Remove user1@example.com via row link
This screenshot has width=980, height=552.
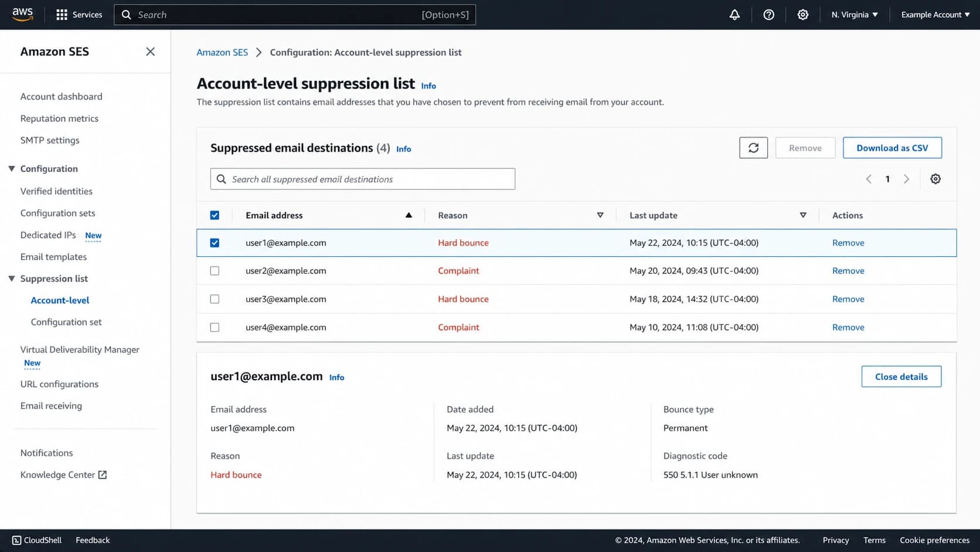tap(848, 243)
